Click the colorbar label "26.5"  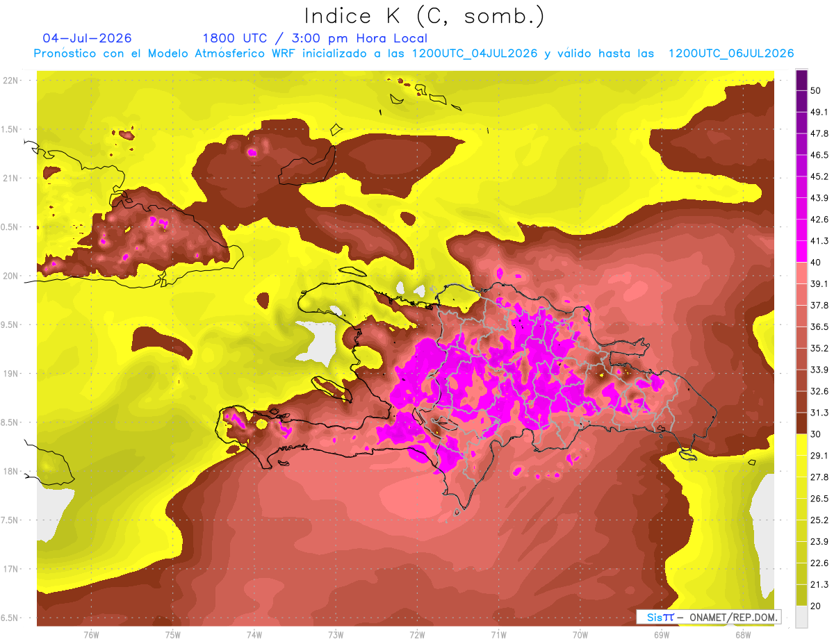(x=819, y=499)
